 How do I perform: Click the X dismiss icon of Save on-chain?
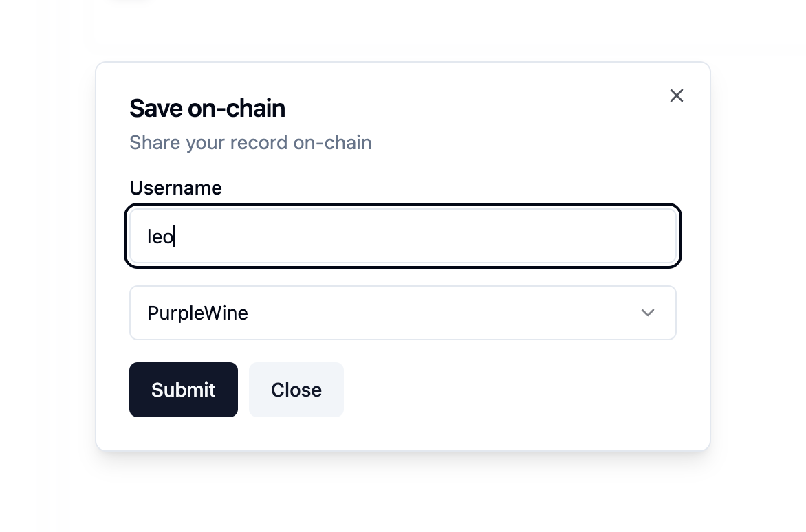(x=676, y=96)
